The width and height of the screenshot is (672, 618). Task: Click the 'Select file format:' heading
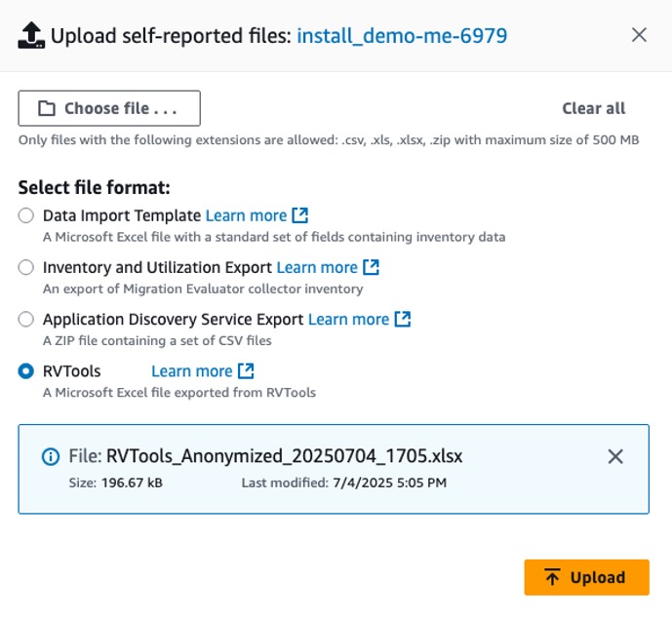click(95, 187)
